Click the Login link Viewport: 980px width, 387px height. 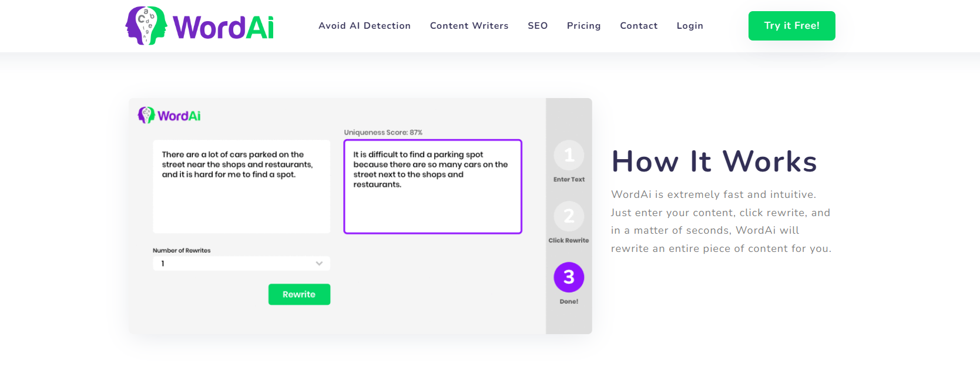pos(690,26)
